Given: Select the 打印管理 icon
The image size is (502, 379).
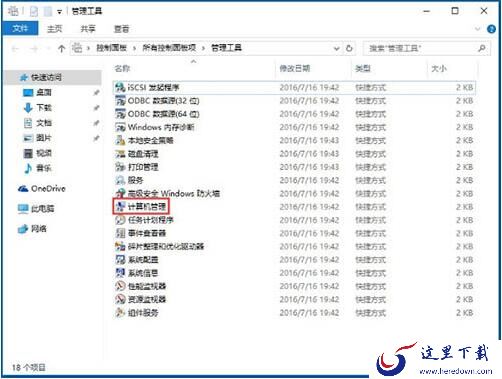Looking at the screenshot, I should click(x=120, y=167).
